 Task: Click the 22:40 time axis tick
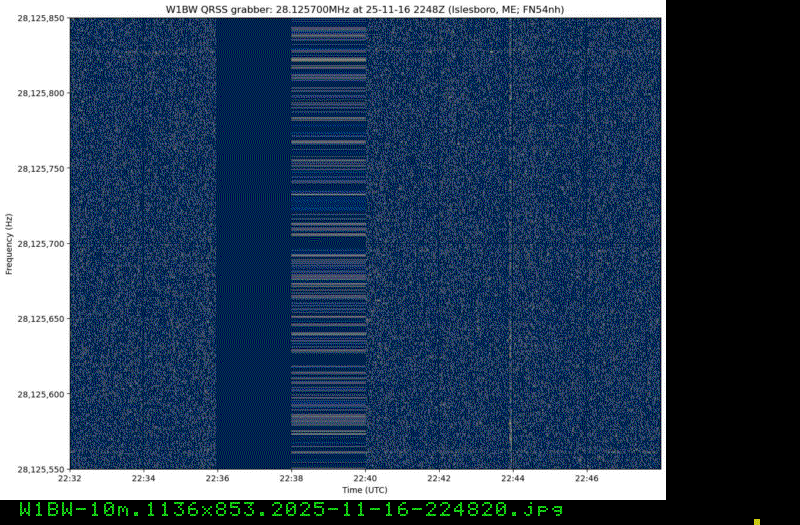(x=365, y=479)
